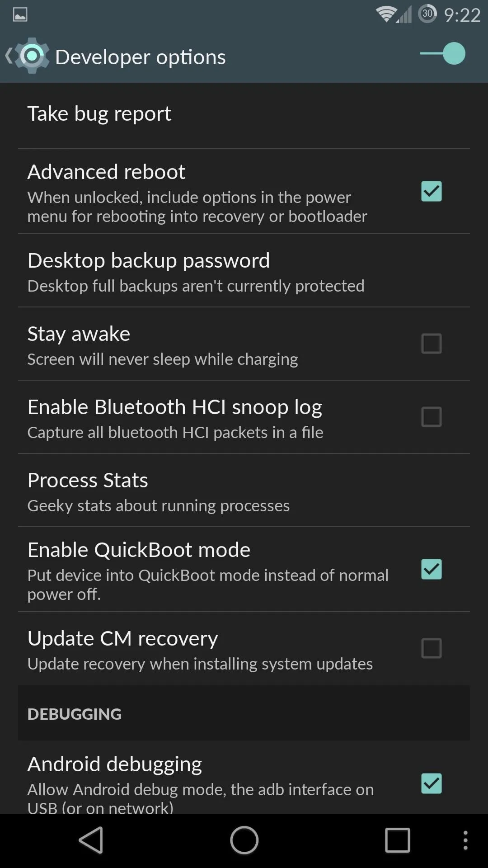This screenshot has width=488, height=868.
Task: Check Enable Bluetooth HCI snoop log
Action: pos(432,417)
